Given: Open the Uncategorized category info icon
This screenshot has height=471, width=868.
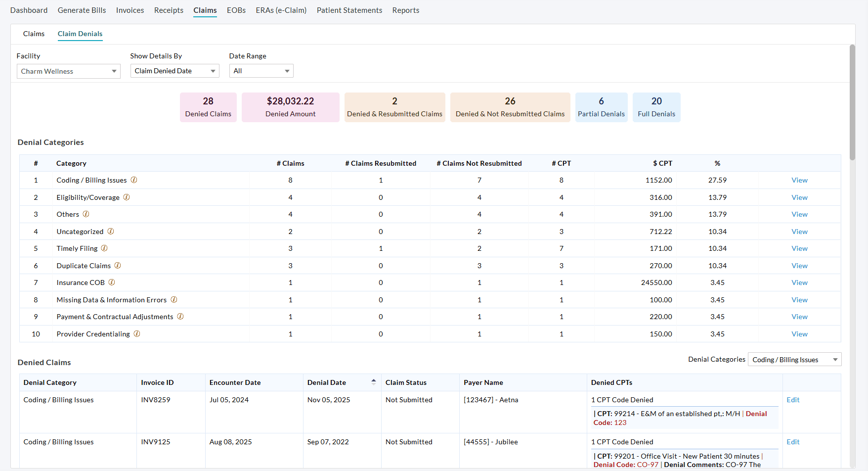Looking at the screenshot, I should pyautogui.click(x=111, y=231).
